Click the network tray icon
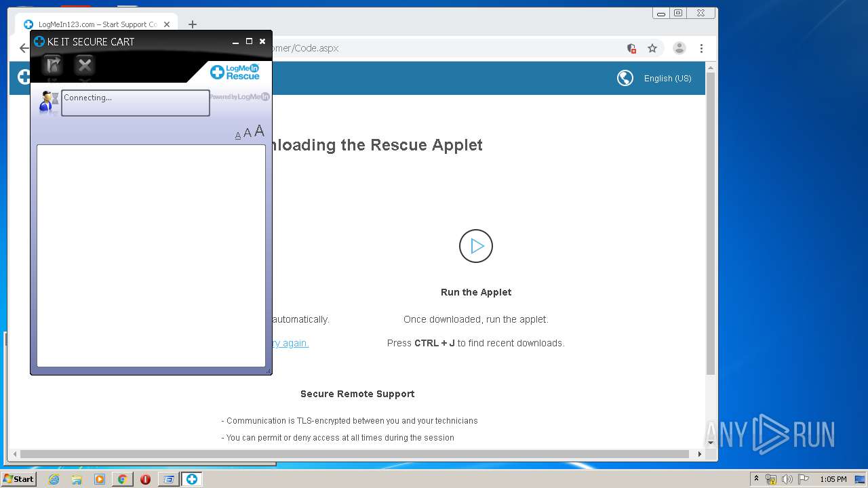 [771, 479]
